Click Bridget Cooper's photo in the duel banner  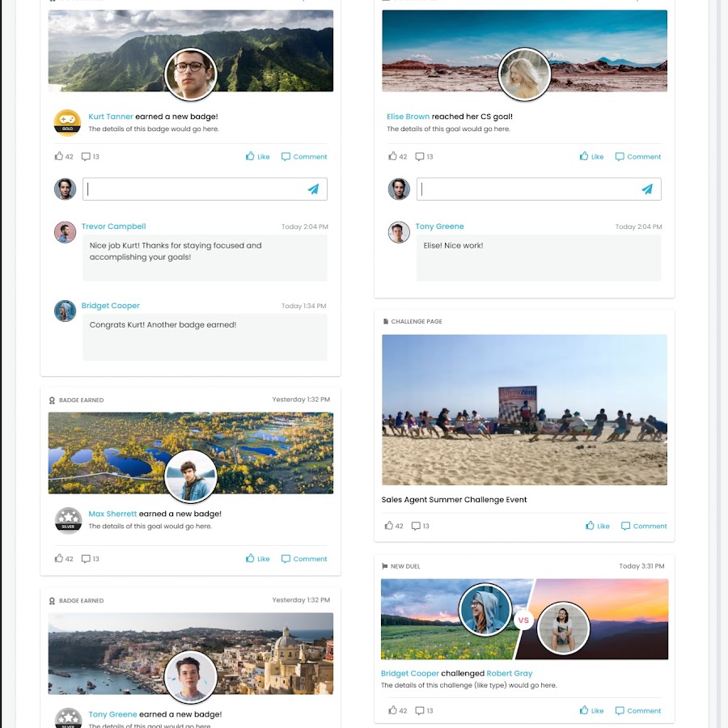point(485,610)
